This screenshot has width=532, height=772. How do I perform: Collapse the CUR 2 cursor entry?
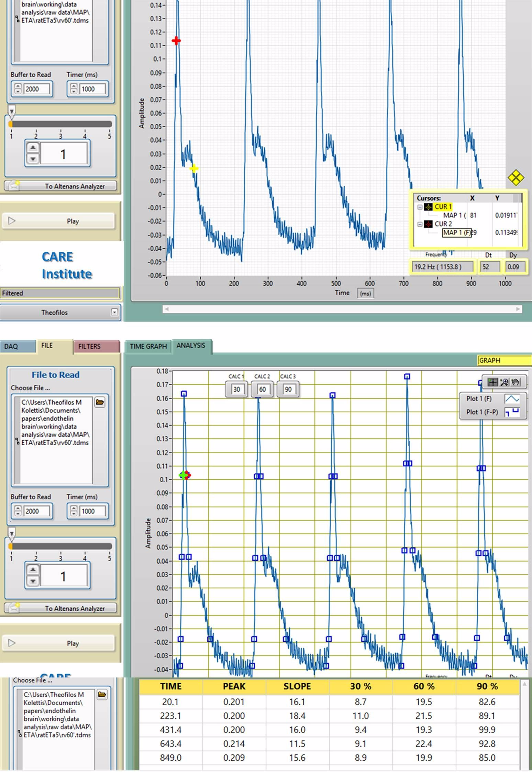pos(420,224)
